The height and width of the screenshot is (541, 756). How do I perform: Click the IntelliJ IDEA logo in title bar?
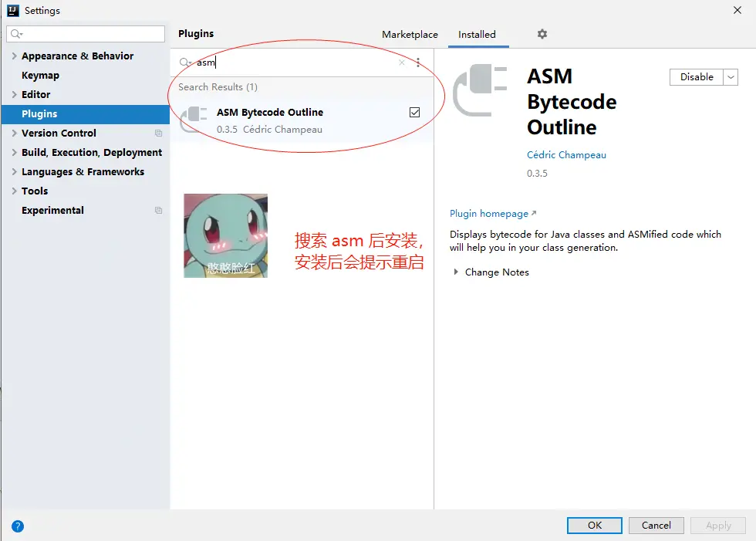click(x=12, y=10)
